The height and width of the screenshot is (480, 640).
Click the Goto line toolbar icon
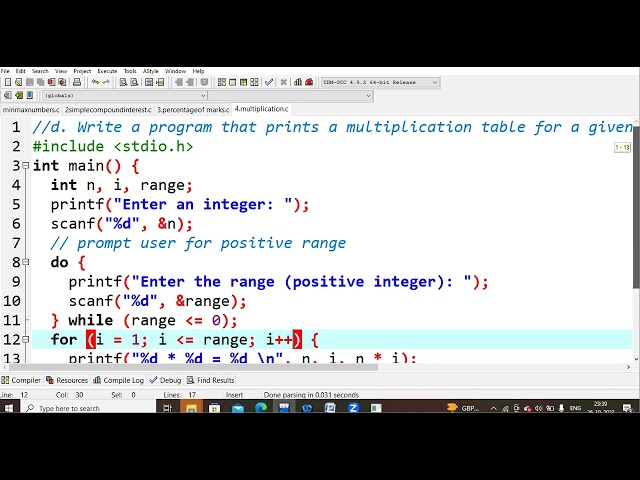tap(160, 82)
